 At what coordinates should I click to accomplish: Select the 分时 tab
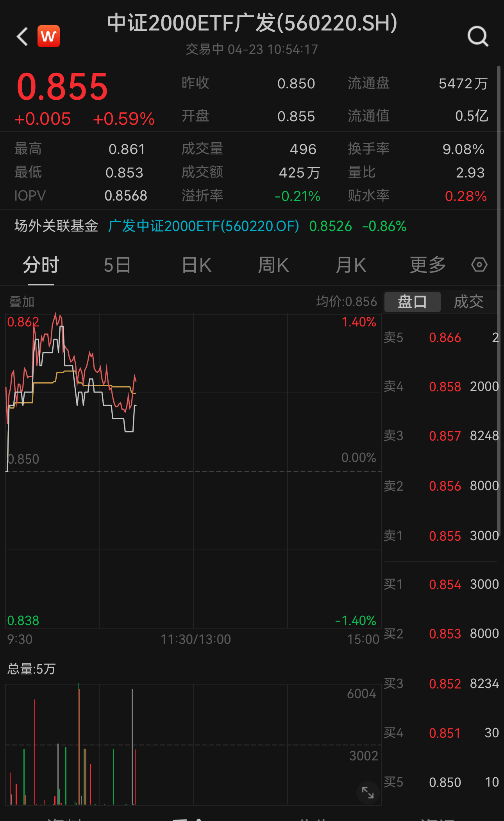[41, 265]
